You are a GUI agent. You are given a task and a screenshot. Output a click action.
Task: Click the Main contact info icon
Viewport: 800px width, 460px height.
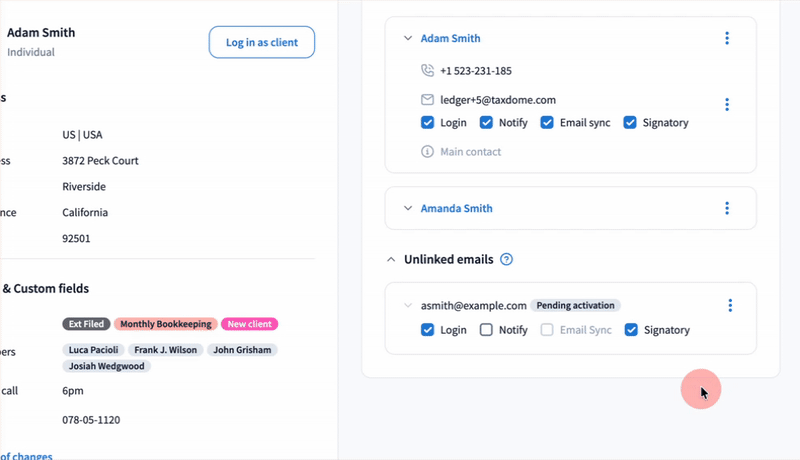pos(428,152)
